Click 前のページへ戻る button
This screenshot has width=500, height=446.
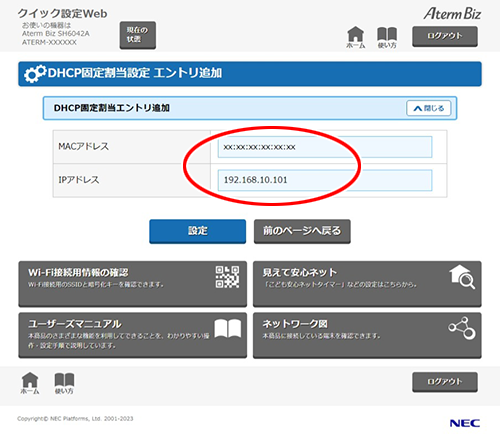(x=302, y=231)
